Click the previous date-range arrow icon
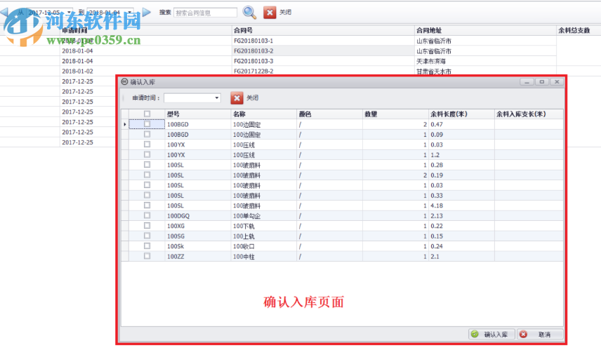This screenshot has height=364, width=601. click(4, 12)
